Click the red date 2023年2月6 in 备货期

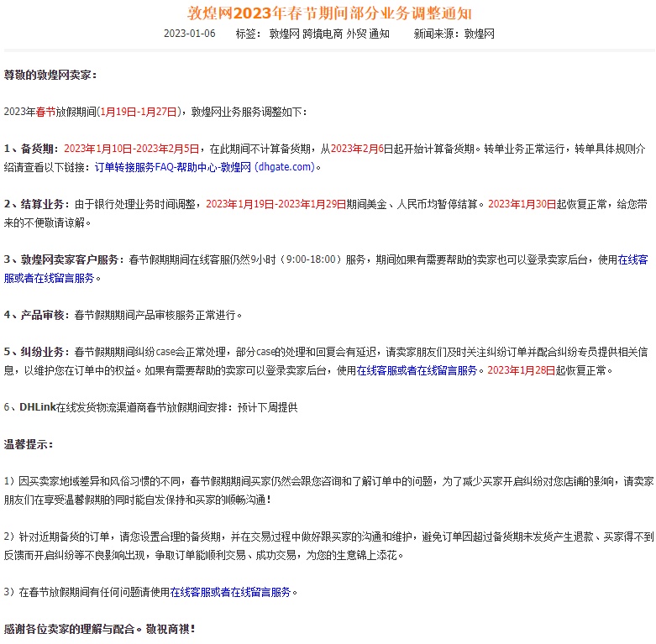pyautogui.click(x=357, y=149)
